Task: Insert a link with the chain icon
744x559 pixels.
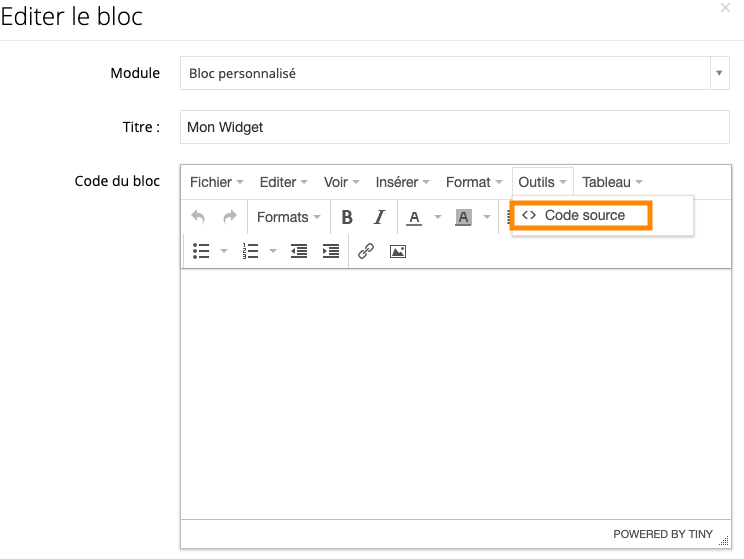Action: click(366, 251)
